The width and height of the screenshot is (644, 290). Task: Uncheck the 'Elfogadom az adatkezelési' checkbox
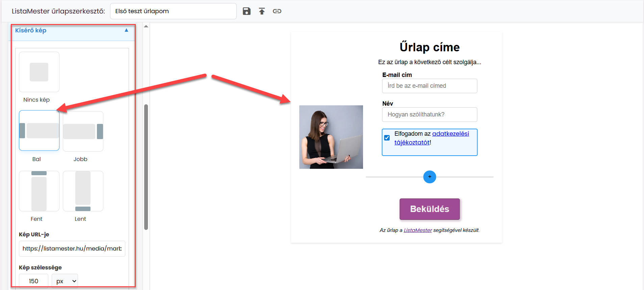point(387,138)
